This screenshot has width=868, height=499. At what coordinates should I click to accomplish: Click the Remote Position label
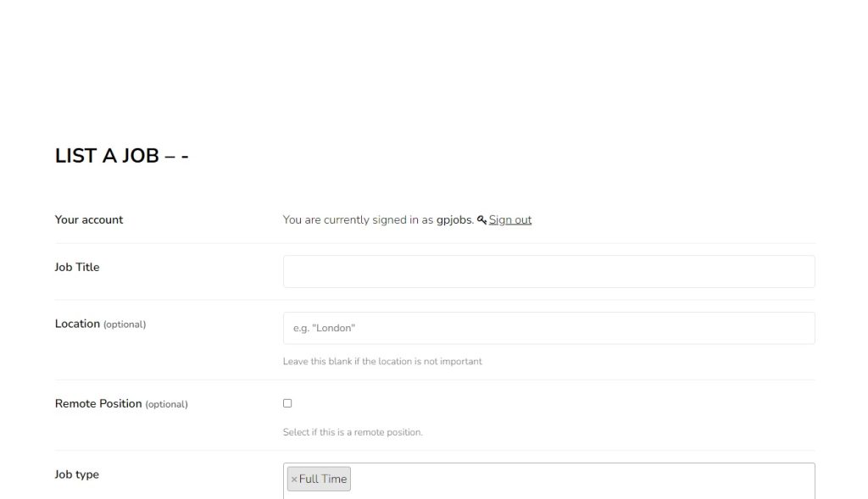pos(98,404)
